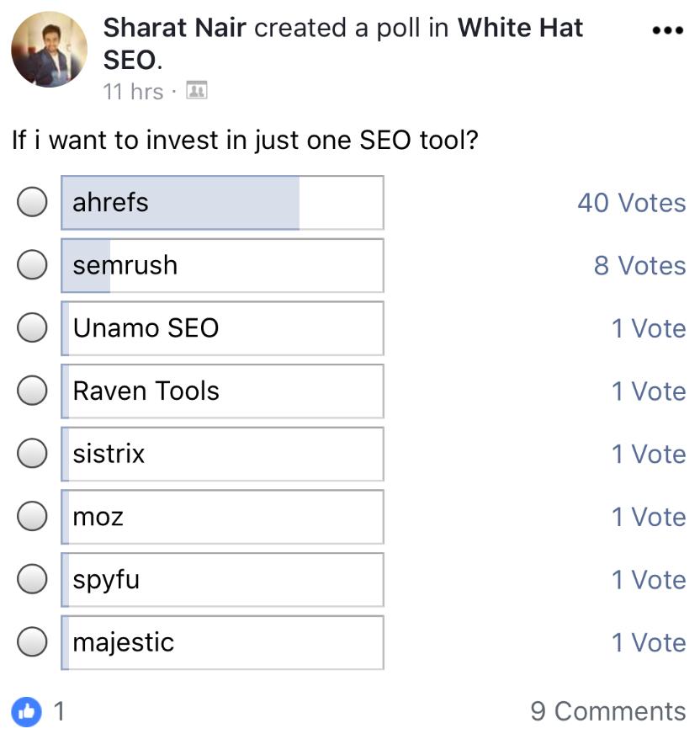Screen dimensions: 700x734
Task: Choose the Unamo SEO radio option
Action: (32, 328)
